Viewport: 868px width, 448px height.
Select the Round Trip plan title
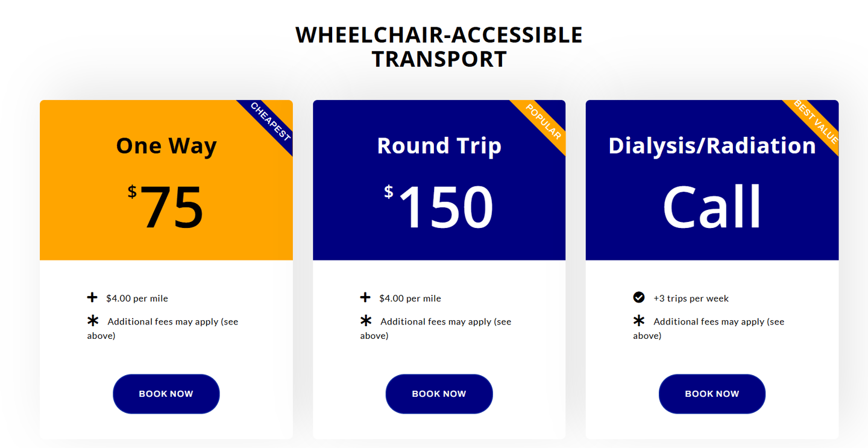point(439,146)
